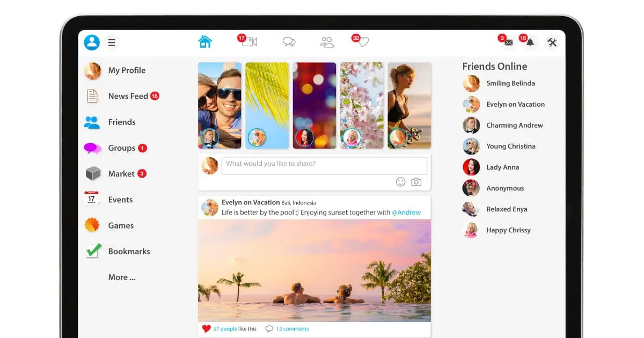Open the cherry blossom story
Viewport: 644px width, 338px height.
[x=362, y=106]
